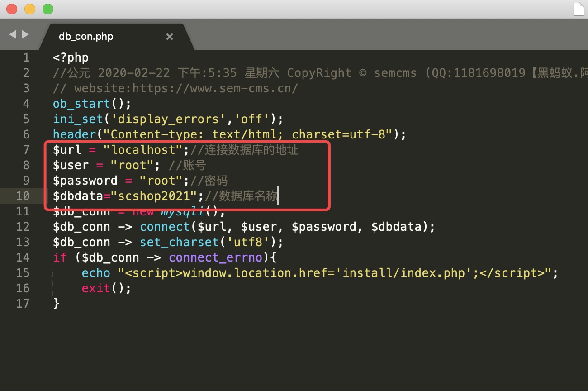Click line number 7 in gutter
This screenshot has height=391, width=588.
(x=26, y=150)
